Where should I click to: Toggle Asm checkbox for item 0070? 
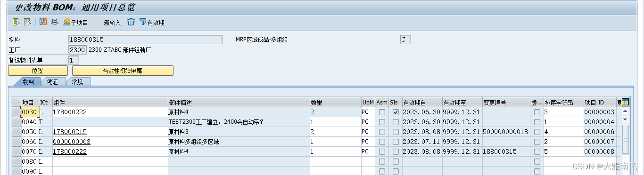[x=382, y=152]
